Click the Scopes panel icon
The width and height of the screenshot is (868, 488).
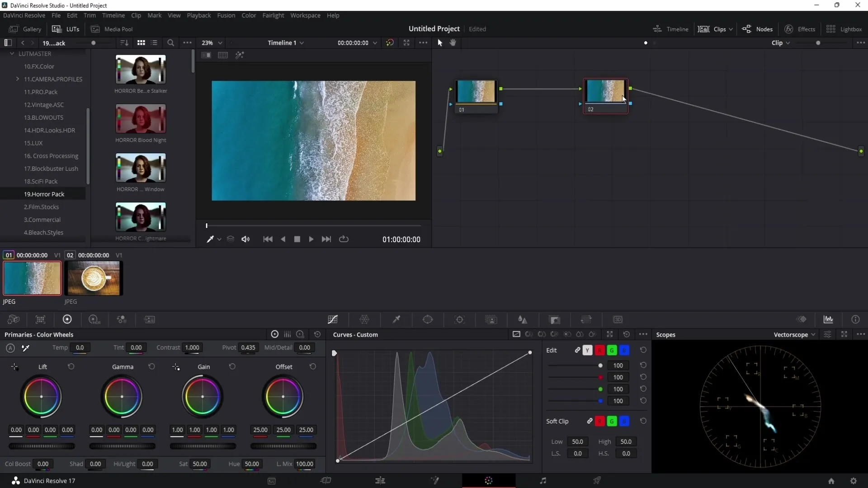(829, 319)
